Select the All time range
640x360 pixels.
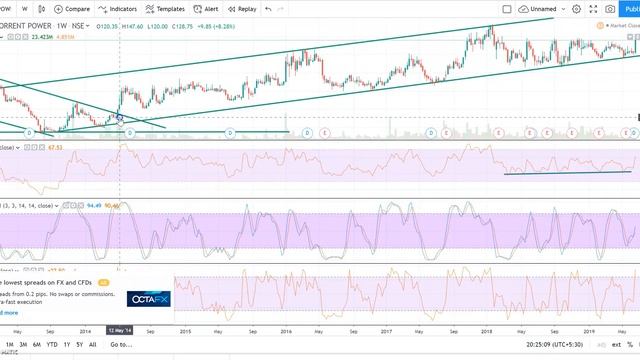93,345
